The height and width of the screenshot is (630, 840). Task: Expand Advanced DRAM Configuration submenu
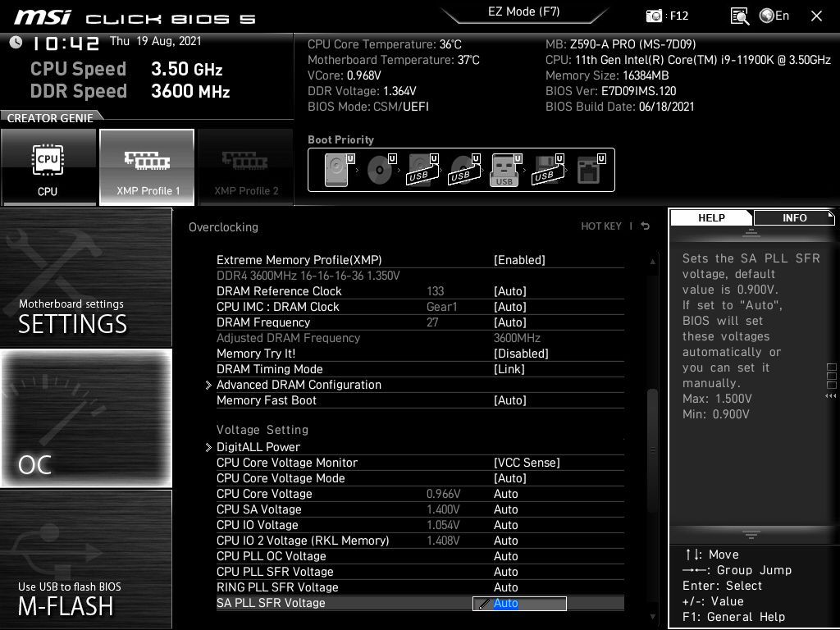[x=299, y=385]
